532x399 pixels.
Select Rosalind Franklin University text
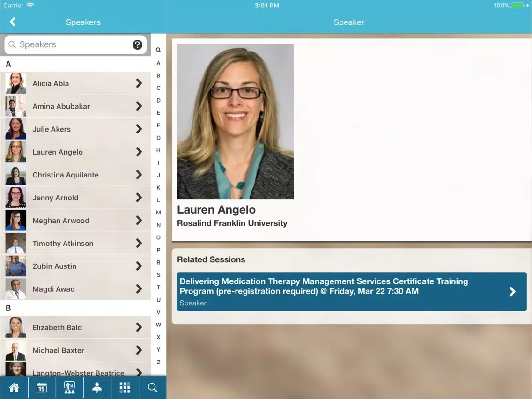(232, 223)
